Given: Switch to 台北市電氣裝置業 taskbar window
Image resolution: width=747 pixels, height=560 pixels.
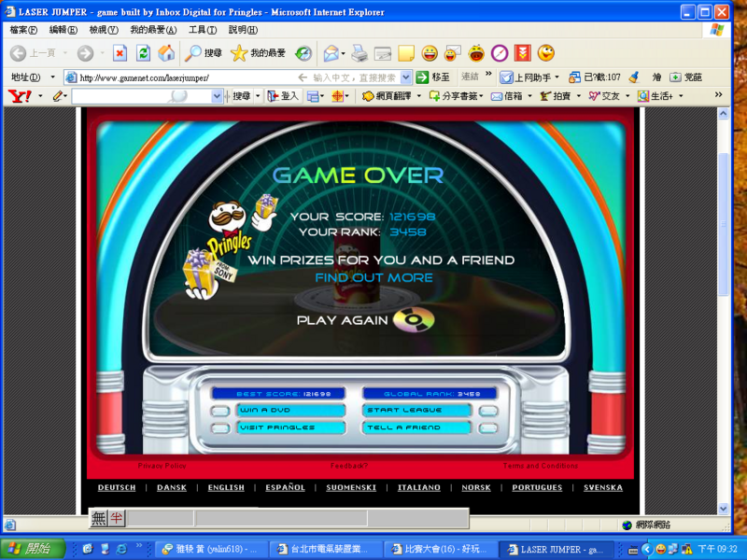Looking at the screenshot, I should (x=326, y=549).
